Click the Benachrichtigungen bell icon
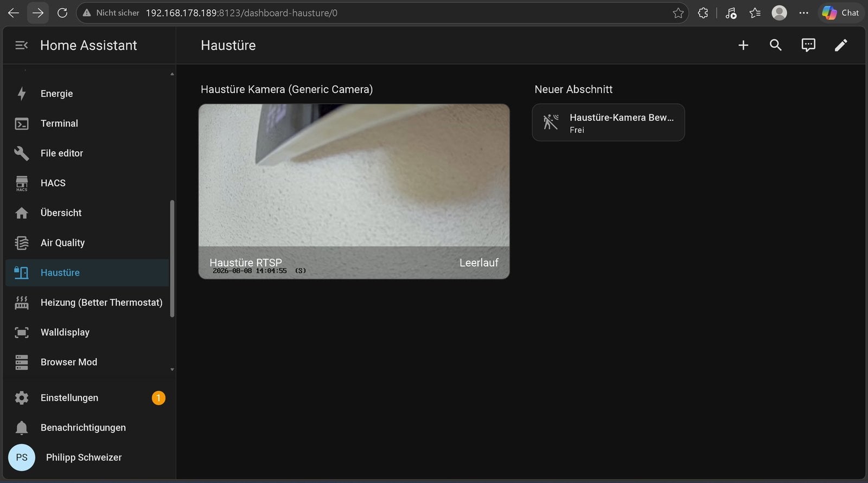 (22, 428)
